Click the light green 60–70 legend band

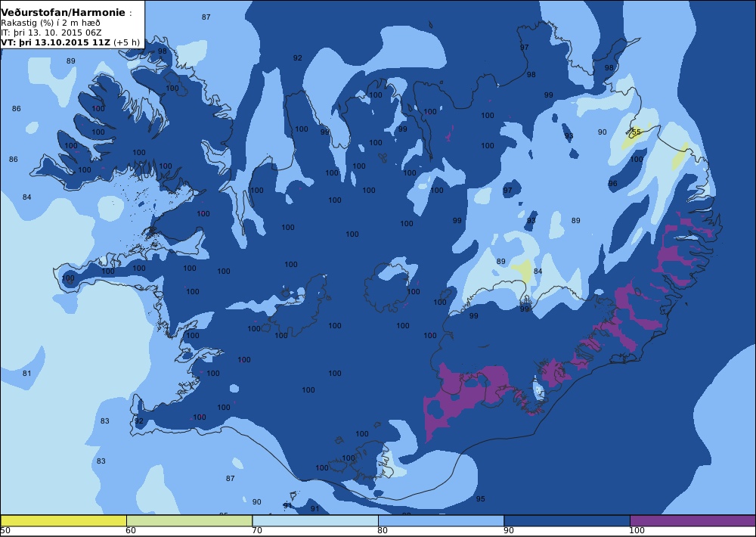click(189, 520)
